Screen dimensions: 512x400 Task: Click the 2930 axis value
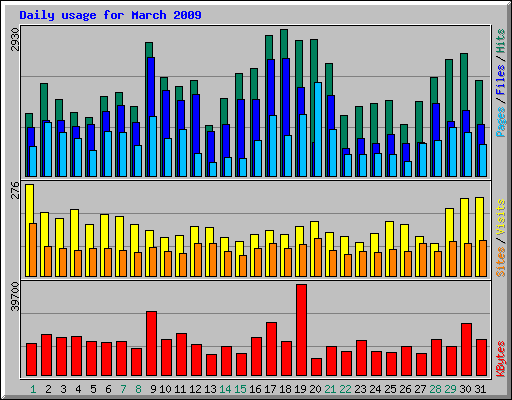point(15,39)
